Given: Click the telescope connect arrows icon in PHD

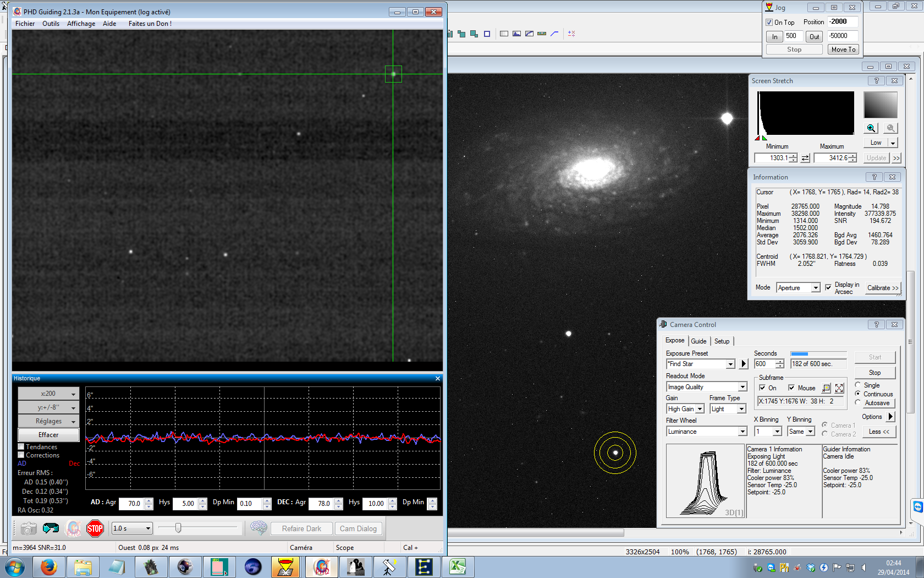Looking at the screenshot, I should pyautogui.click(x=51, y=528).
